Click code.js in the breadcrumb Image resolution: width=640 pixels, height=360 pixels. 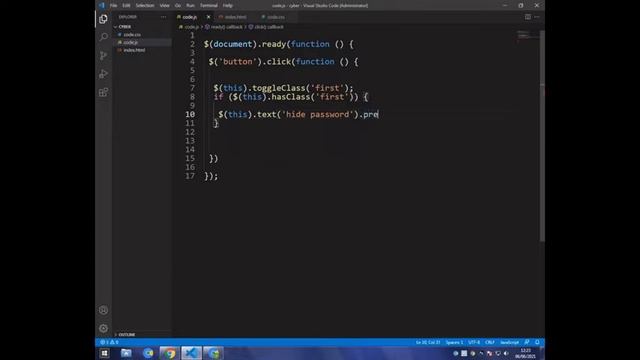pyautogui.click(x=191, y=27)
